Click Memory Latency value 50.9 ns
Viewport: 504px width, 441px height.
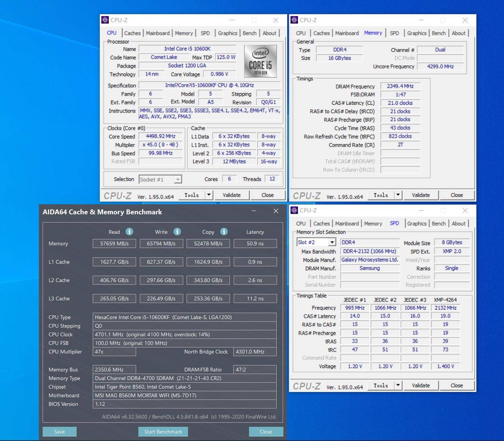[255, 244]
